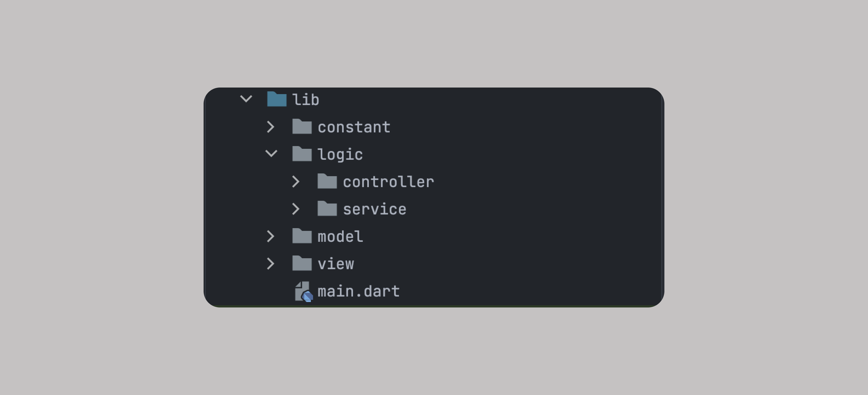Expand the constant folder

pyautogui.click(x=271, y=127)
